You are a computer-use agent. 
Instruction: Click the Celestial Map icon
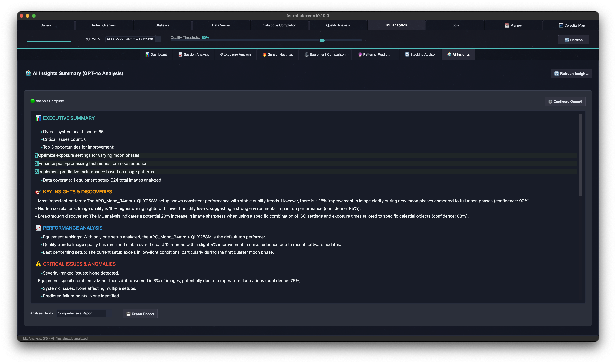(x=561, y=26)
